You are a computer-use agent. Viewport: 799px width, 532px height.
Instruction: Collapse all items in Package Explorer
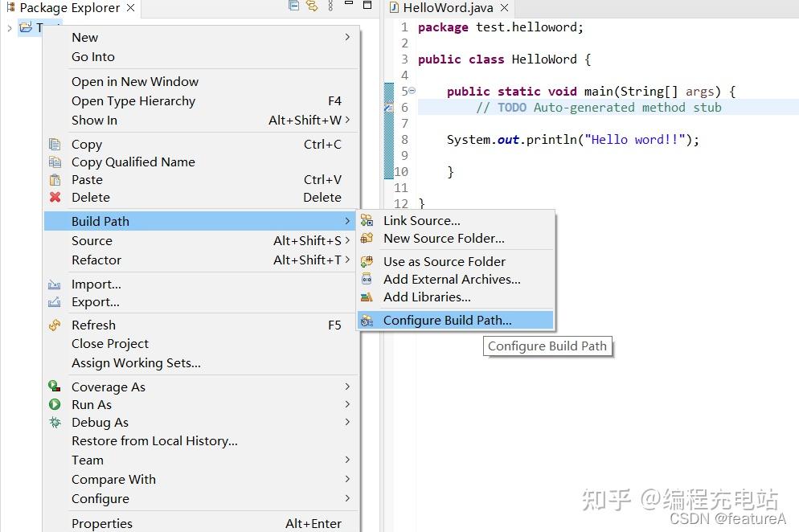292,6
